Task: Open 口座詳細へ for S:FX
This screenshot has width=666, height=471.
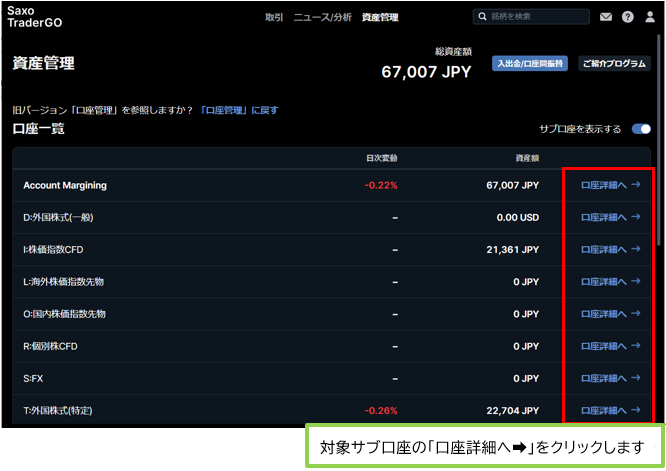Action: [x=610, y=379]
